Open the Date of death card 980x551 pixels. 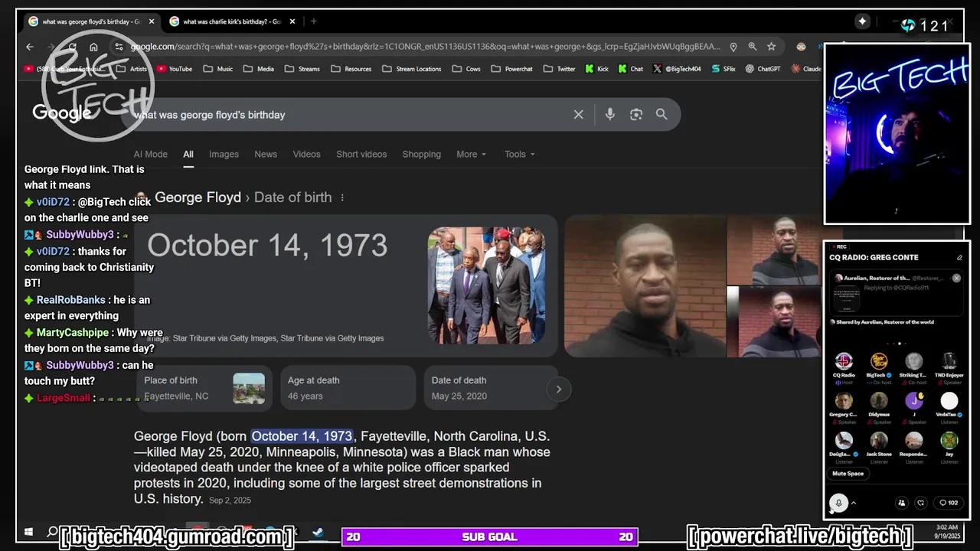click(491, 388)
